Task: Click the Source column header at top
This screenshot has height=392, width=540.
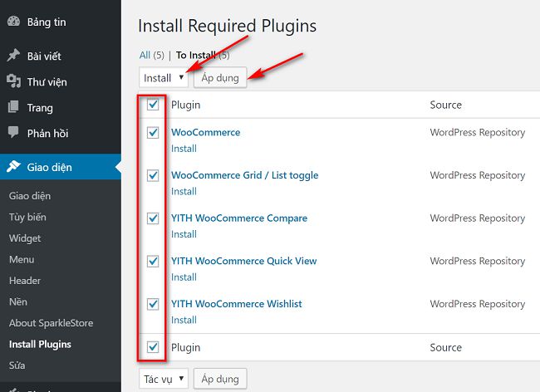Action: [445, 105]
